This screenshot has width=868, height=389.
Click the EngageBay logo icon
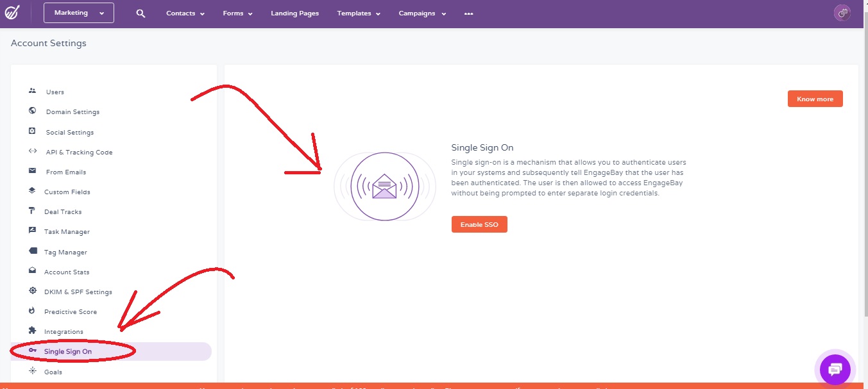click(12, 13)
